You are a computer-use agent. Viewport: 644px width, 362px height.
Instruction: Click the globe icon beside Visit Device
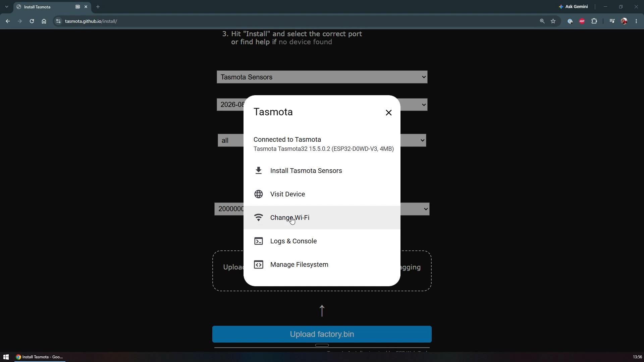(258, 194)
